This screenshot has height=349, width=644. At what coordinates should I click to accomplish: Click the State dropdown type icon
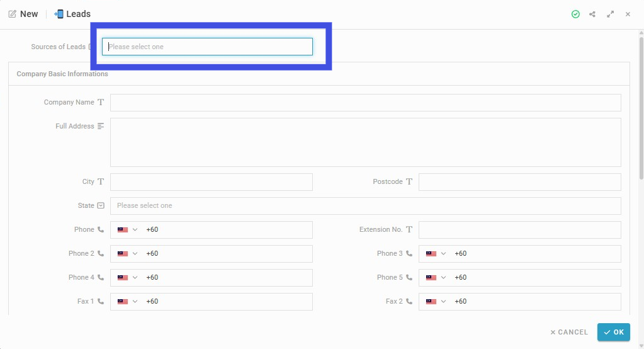pyautogui.click(x=101, y=205)
